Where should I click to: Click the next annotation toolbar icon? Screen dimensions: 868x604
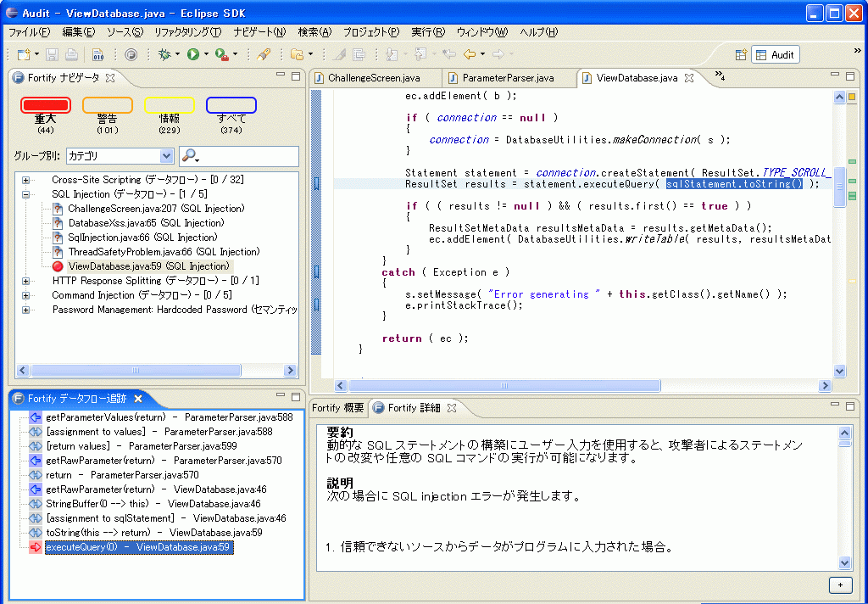pos(392,54)
